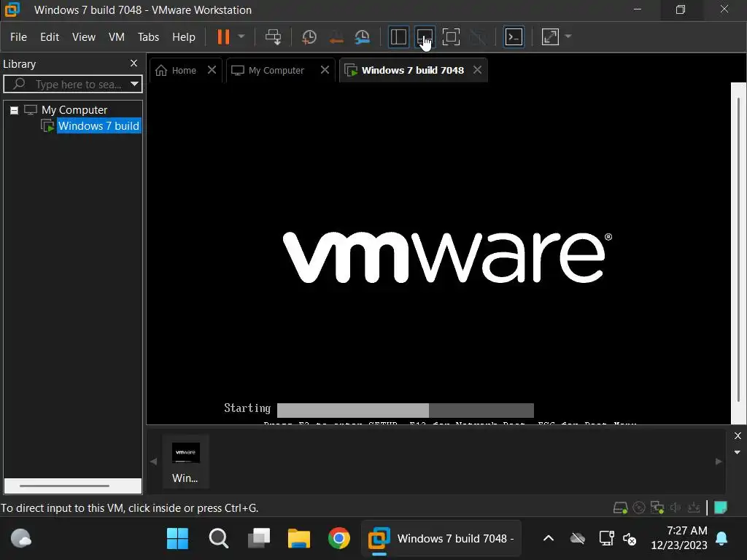
Task: Revert the VM to previous snapshot
Action: pos(336,36)
